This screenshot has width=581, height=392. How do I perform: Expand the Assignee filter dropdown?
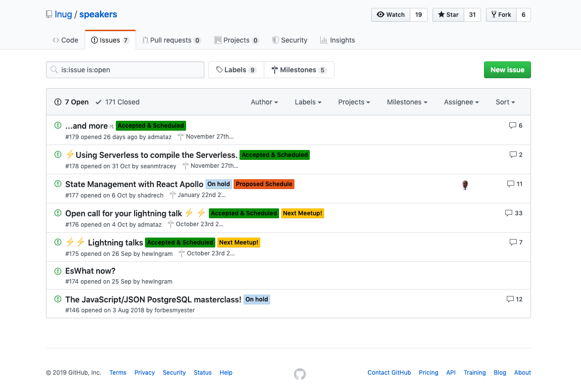coord(461,102)
